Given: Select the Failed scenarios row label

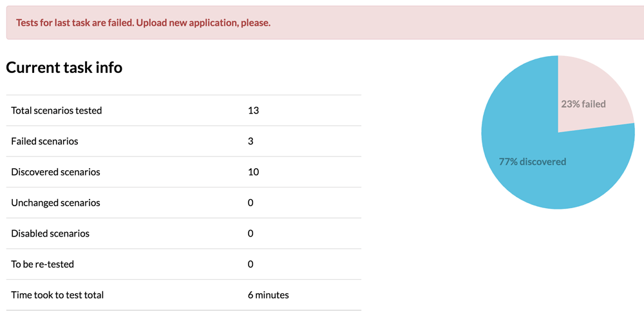Looking at the screenshot, I should (44, 141).
